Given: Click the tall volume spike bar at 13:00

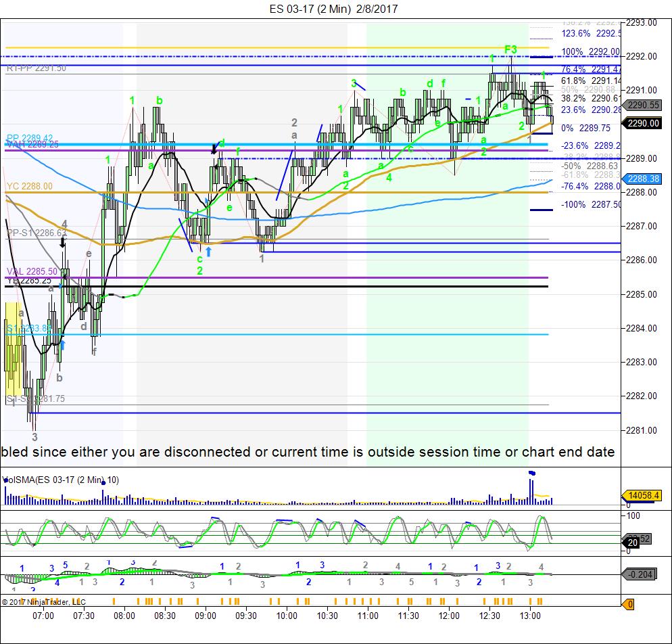Looking at the screenshot, I should [x=531, y=491].
